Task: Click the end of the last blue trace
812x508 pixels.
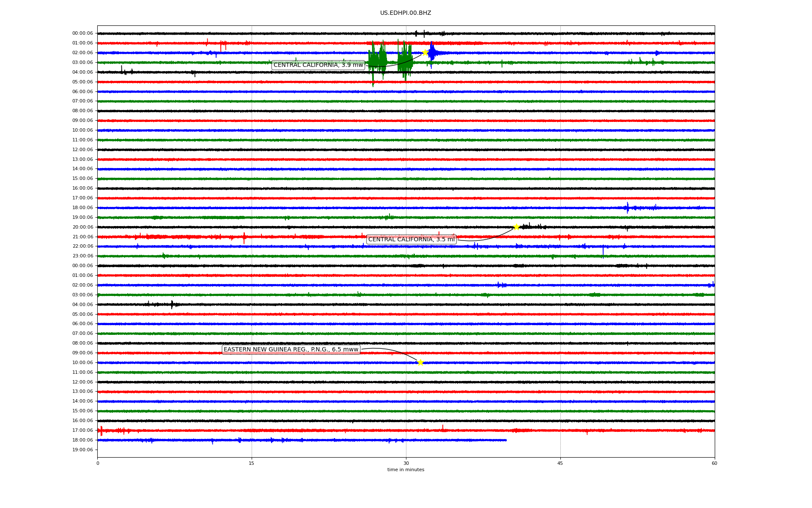Action: pos(506,440)
